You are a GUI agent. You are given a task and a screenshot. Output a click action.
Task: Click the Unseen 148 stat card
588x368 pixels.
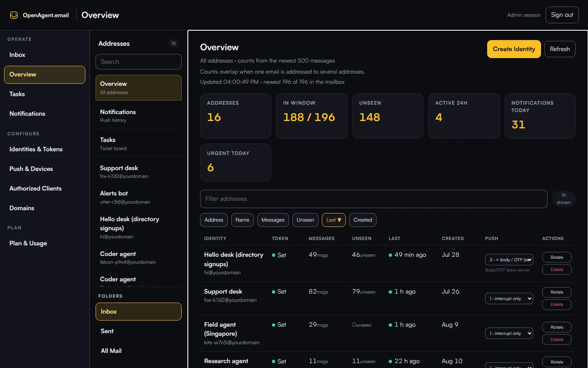(388, 116)
